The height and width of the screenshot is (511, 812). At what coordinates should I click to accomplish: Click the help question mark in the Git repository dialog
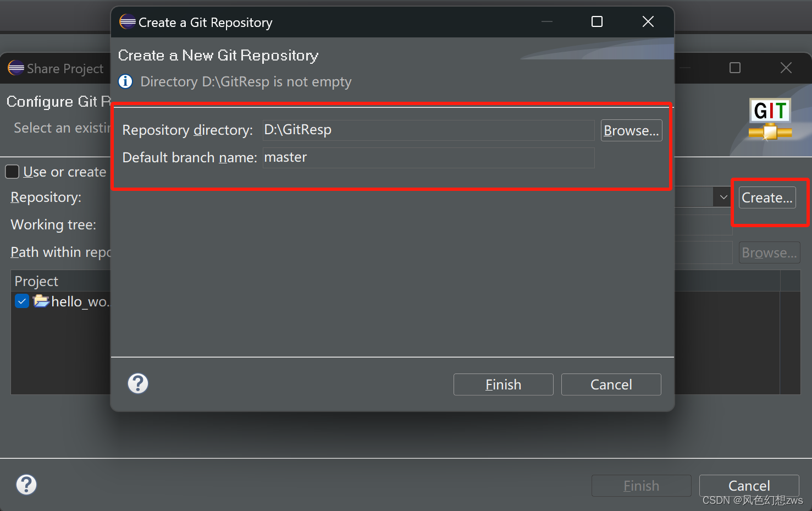pyautogui.click(x=137, y=383)
